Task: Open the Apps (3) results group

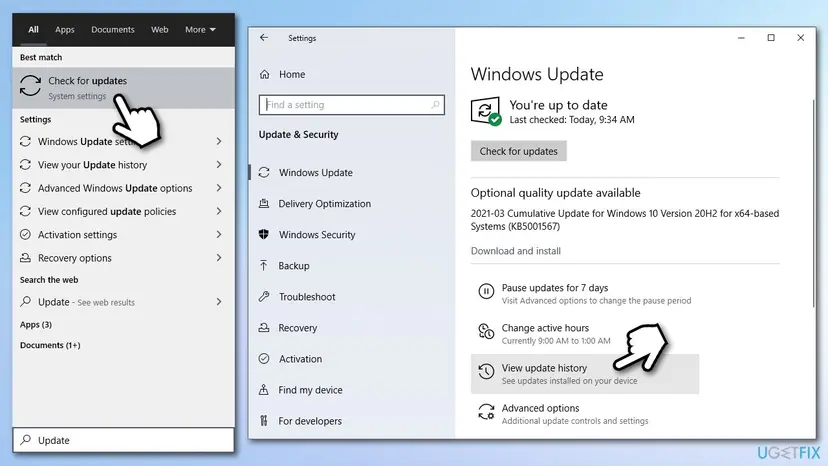Action: 36,324
